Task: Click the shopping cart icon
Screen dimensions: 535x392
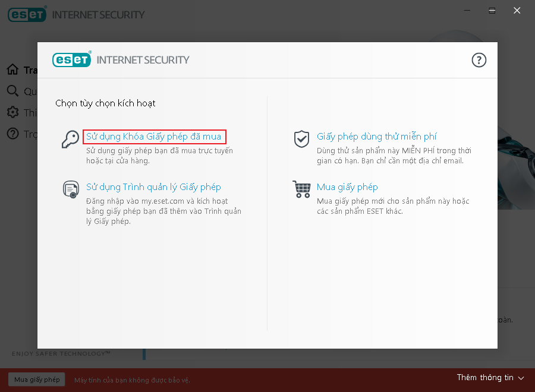Action: point(301,189)
